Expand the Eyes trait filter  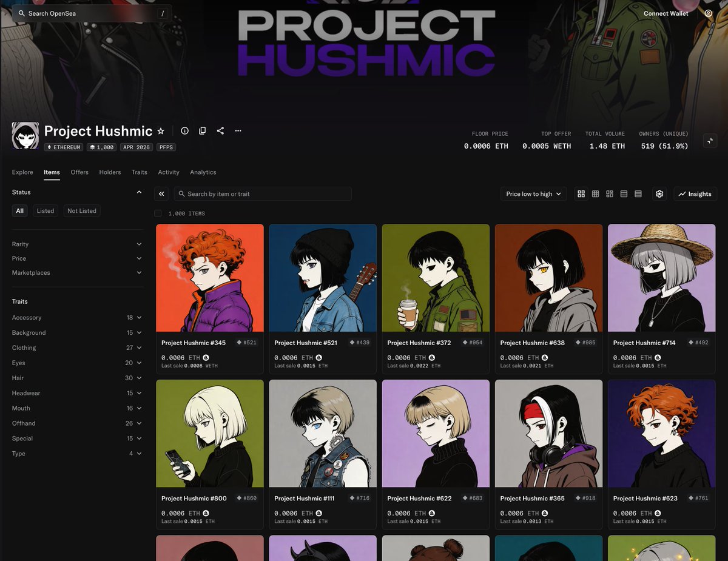click(78, 363)
